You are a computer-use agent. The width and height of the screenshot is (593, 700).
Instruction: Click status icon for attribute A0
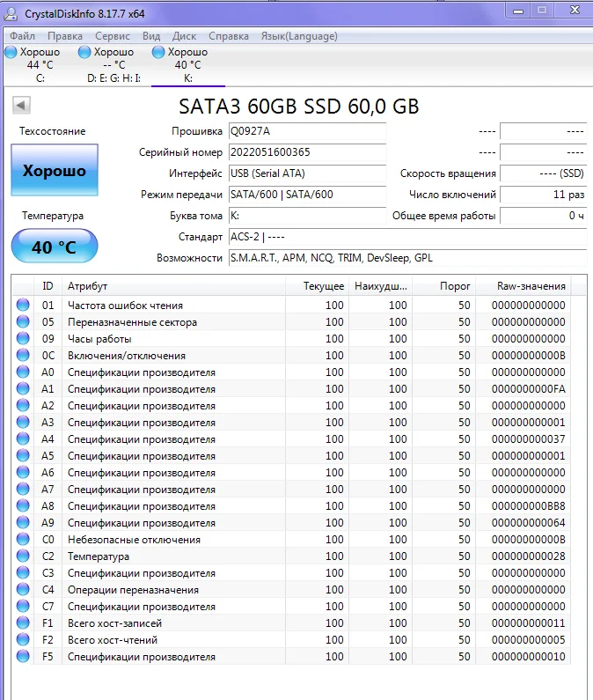pos(23,372)
